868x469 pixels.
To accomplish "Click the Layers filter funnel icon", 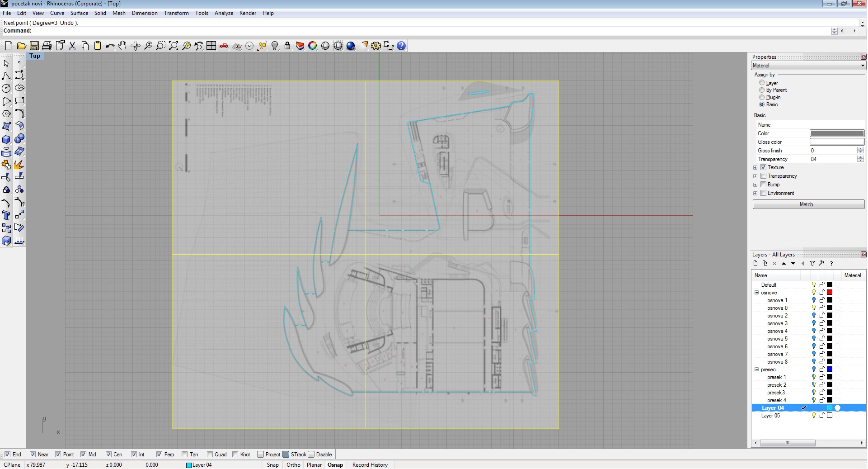I will tap(812, 263).
